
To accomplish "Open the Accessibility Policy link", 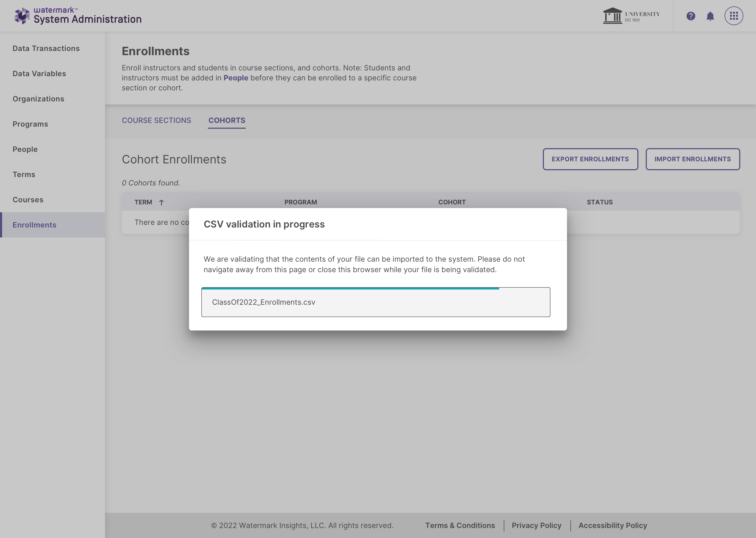I will click(613, 525).
